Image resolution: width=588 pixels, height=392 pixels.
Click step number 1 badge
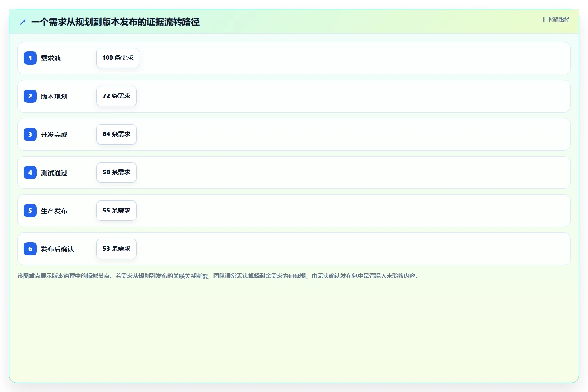coord(30,58)
